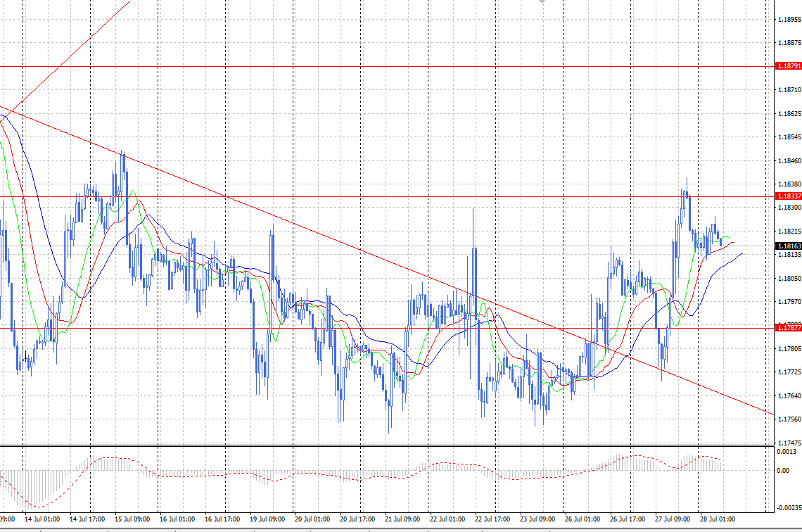Click the 1.17970 price axis label

[789, 302]
